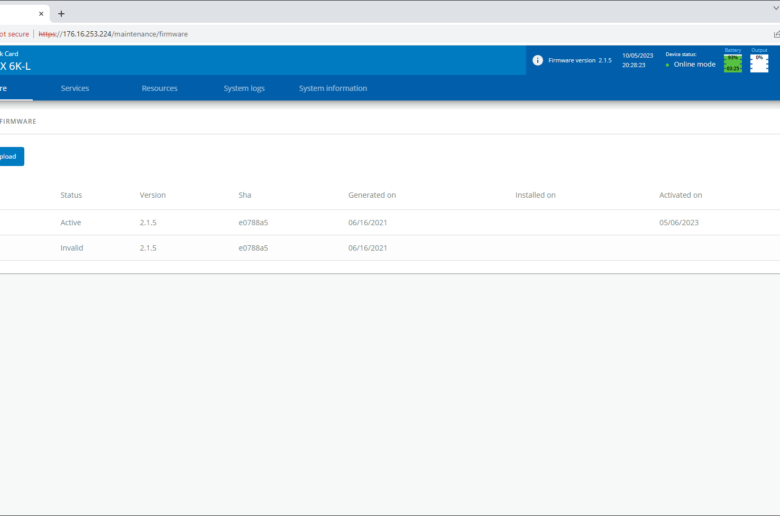Open the Resources tab
This screenshot has height=516, width=780.
(159, 88)
